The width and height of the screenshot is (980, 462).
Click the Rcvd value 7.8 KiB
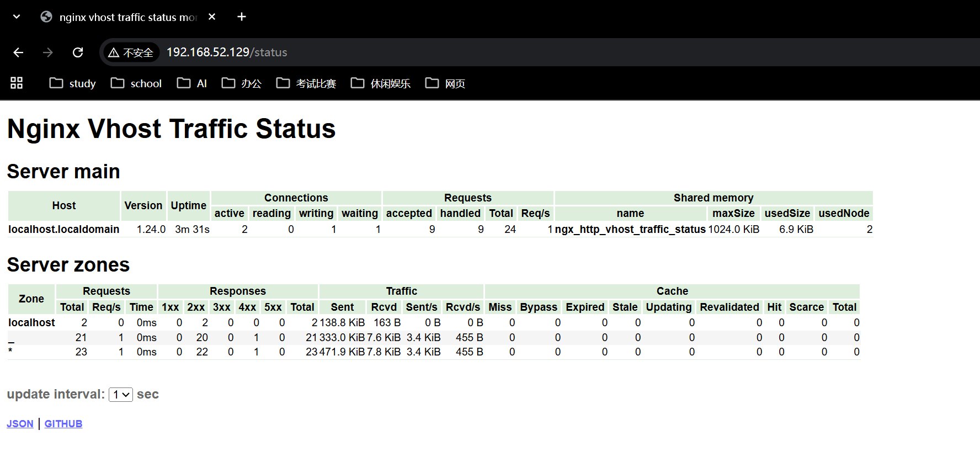click(384, 352)
